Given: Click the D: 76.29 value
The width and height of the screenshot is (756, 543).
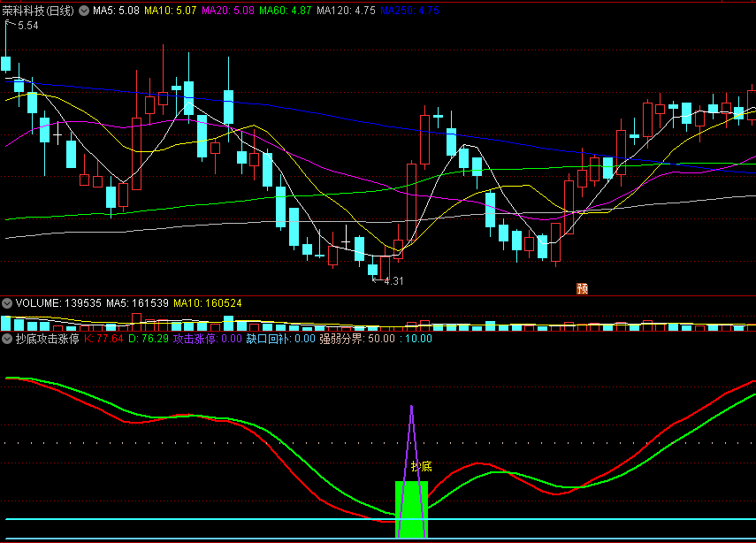Looking at the screenshot, I should tap(149, 339).
